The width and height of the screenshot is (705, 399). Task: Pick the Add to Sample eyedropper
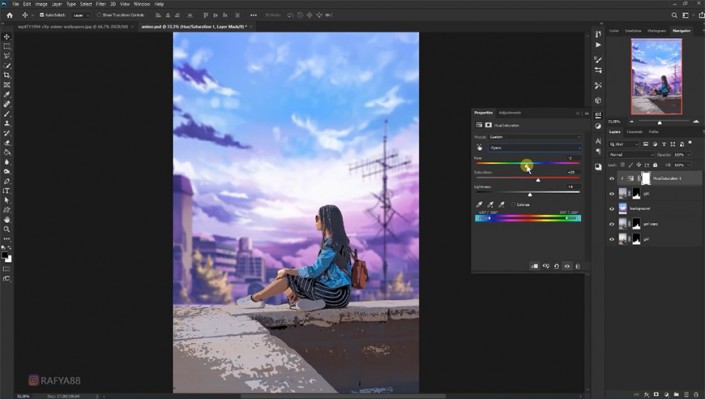tap(491, 204)
